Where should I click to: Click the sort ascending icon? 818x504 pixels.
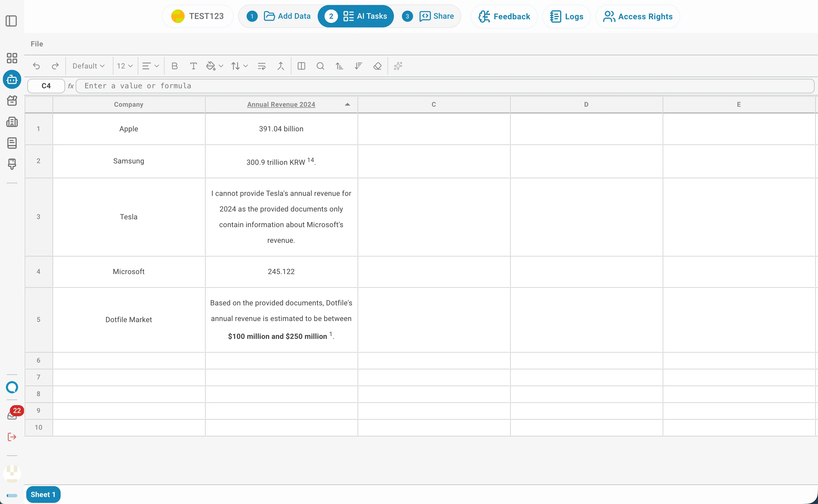click(x=339, y=66)
